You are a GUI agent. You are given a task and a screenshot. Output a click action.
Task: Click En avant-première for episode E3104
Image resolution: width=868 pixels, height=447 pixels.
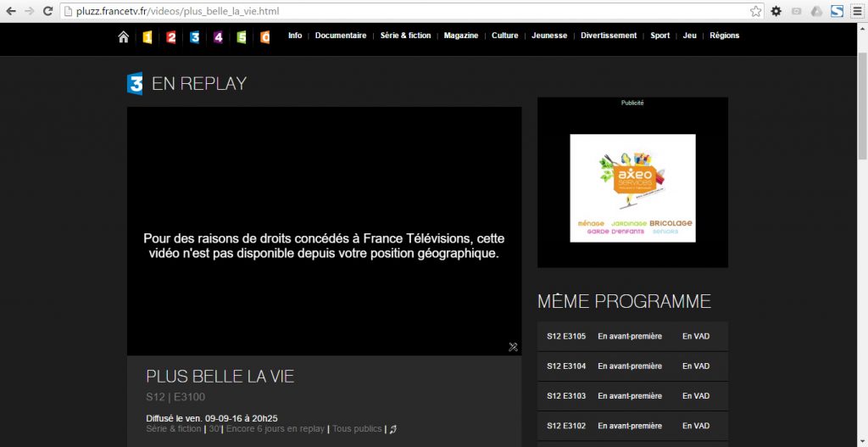(630, 366)
